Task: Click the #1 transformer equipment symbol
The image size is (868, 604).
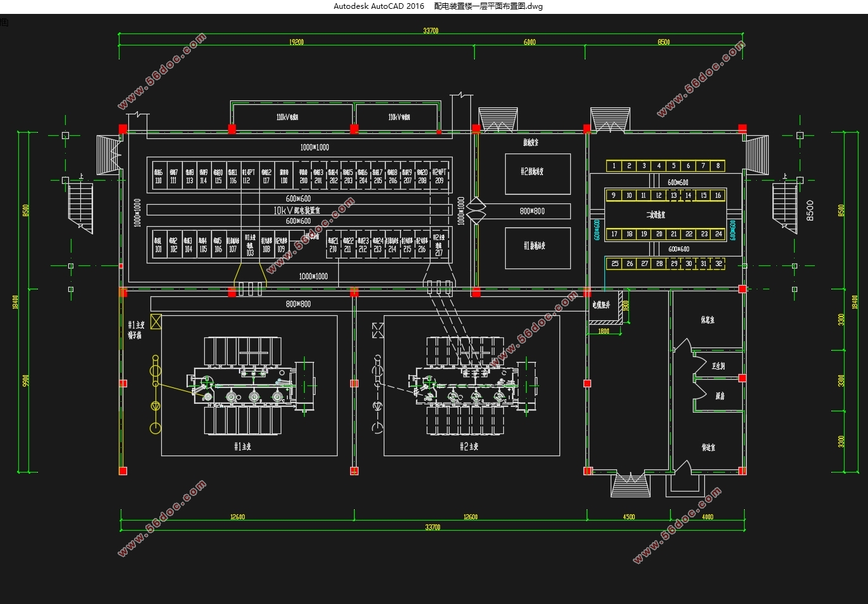Action: coord(250,385)
